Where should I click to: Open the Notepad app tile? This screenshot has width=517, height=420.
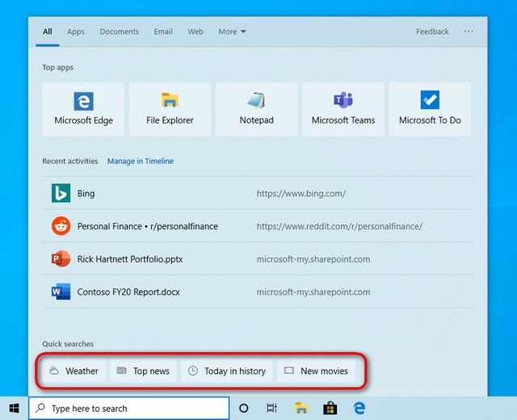257,109
